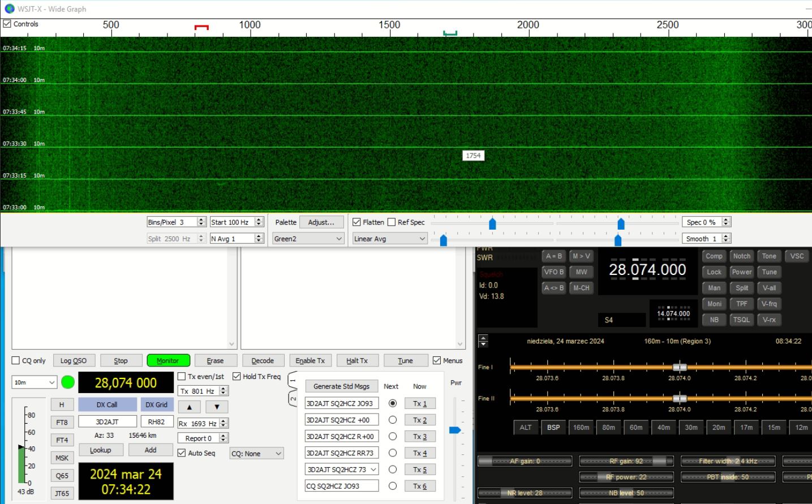The image size is (812, 504).
Task: Select the 20m band tab
Action: [x=719, y=428]
